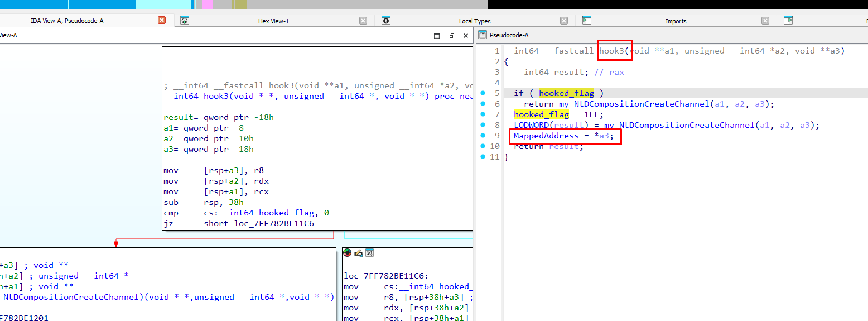Click line number 1 in pseudocode gutter

point(497,51)
